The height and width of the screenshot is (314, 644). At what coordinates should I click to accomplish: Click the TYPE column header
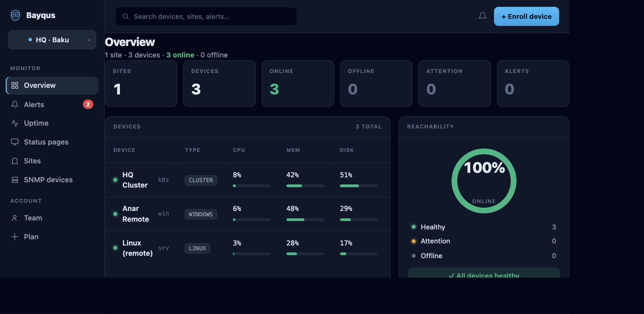pos(193,150)
